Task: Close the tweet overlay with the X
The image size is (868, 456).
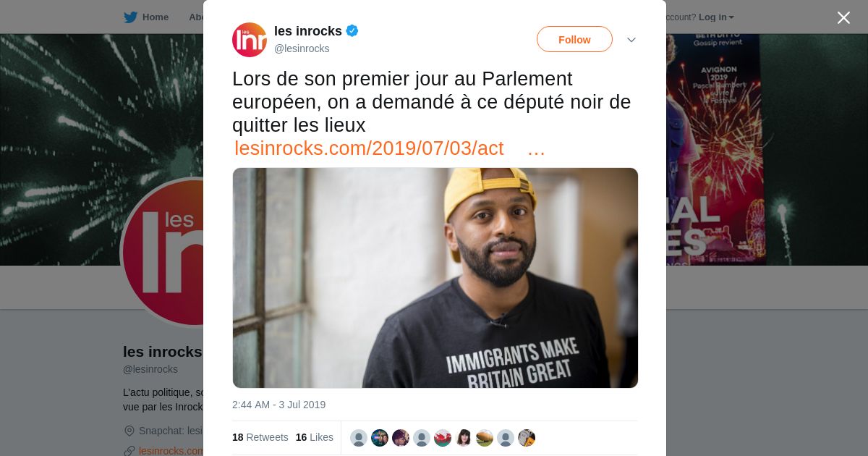Action: 843,17
